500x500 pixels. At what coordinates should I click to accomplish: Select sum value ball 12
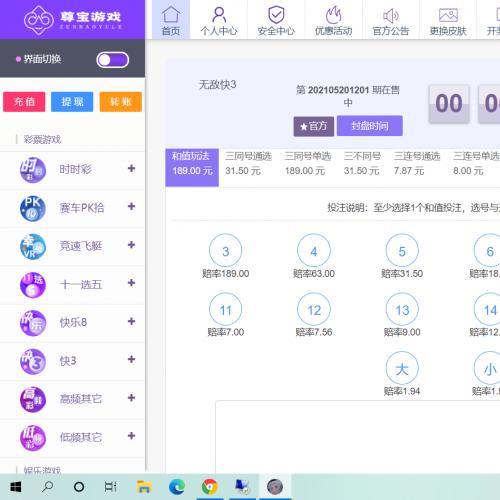[314, 310]
